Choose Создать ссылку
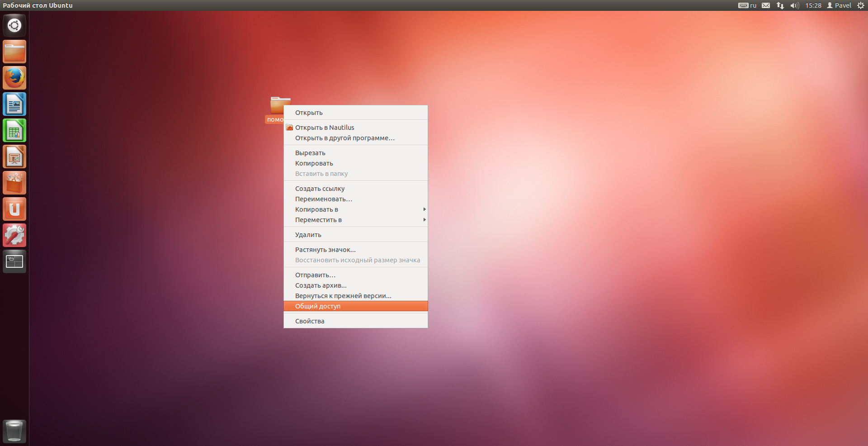Image resolution: width=868 pixels, height=446 pixels. click(x=356, y=189)
